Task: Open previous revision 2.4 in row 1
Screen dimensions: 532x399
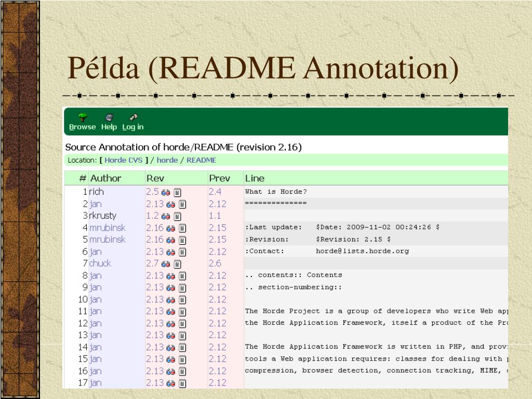Action: pos(215,192)
